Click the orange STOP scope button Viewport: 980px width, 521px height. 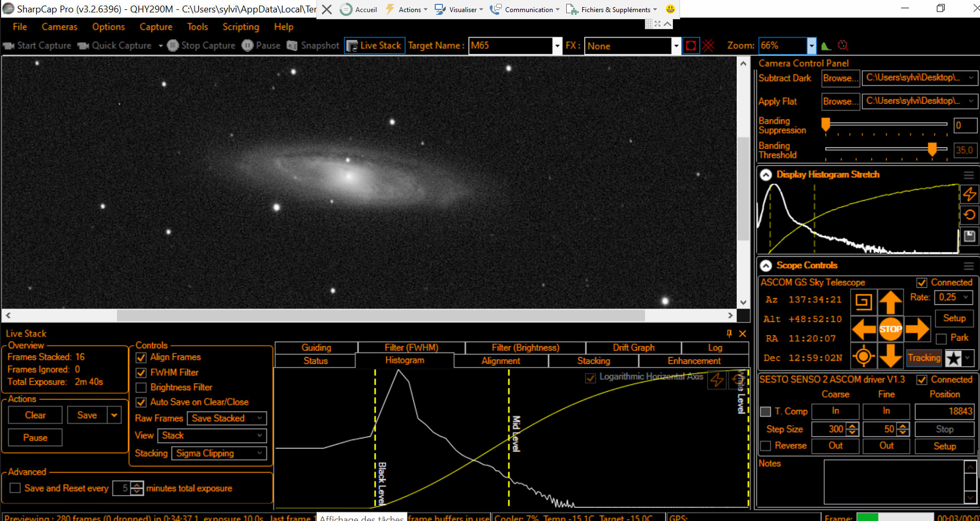pos(890,330)
